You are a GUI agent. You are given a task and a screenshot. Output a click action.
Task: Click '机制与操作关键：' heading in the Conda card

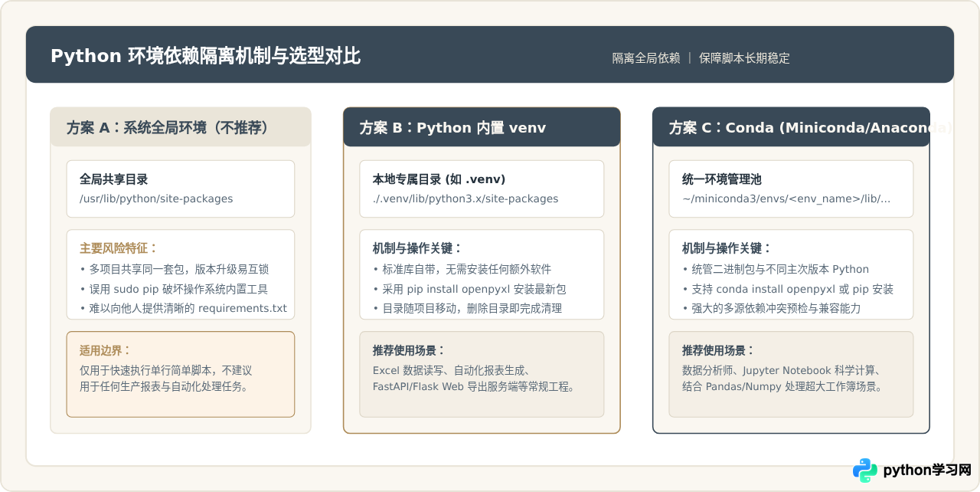727,248
